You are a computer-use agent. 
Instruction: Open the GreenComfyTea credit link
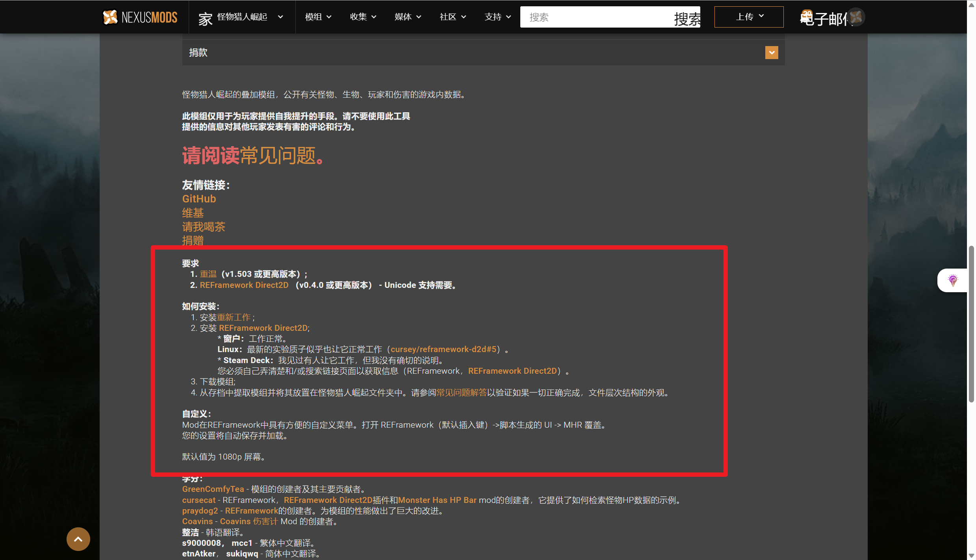(213, 489)
